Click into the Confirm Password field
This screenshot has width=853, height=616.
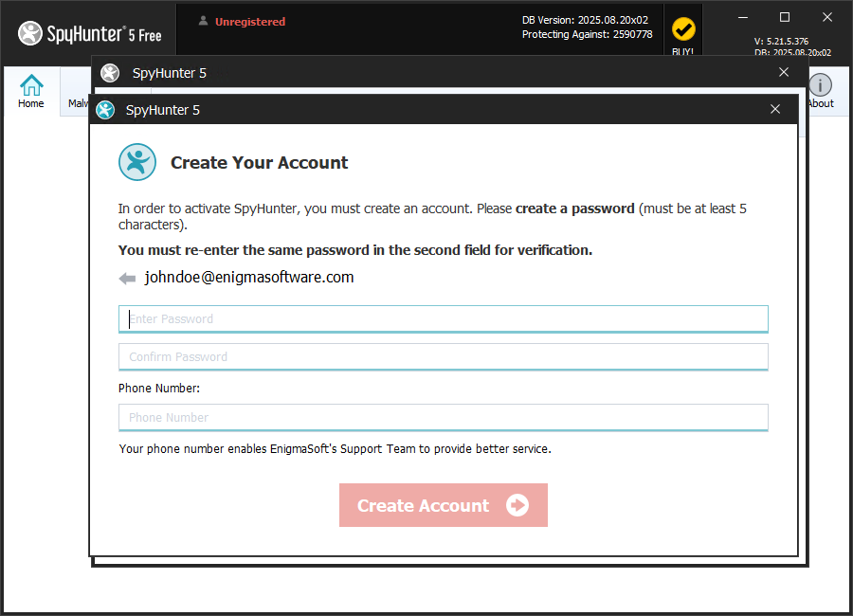click(443, 357)
